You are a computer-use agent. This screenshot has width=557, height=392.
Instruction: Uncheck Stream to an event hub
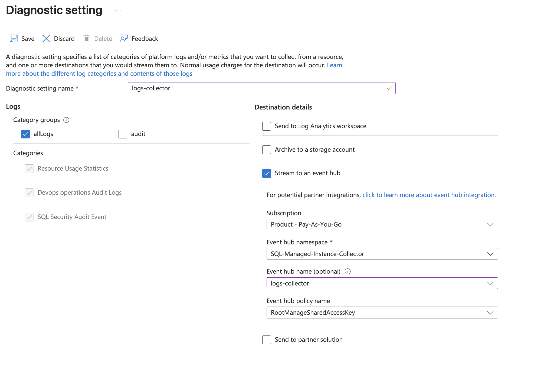pos(267,173)
